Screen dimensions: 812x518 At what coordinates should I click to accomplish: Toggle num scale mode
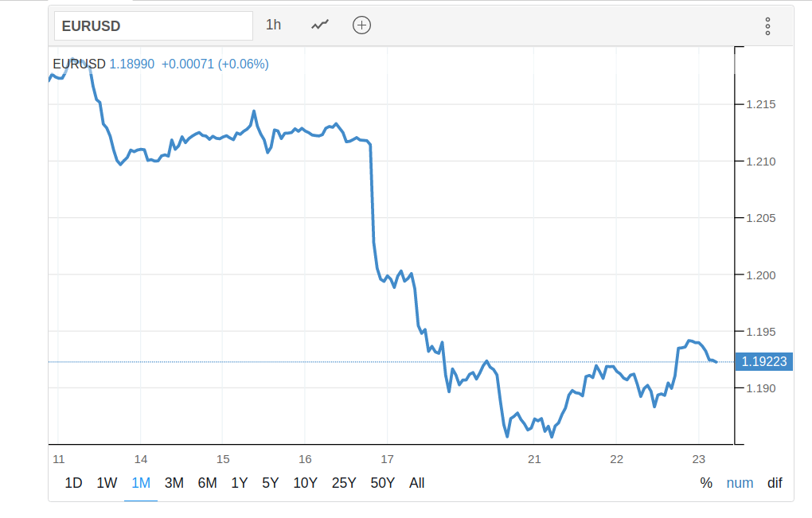740,483
